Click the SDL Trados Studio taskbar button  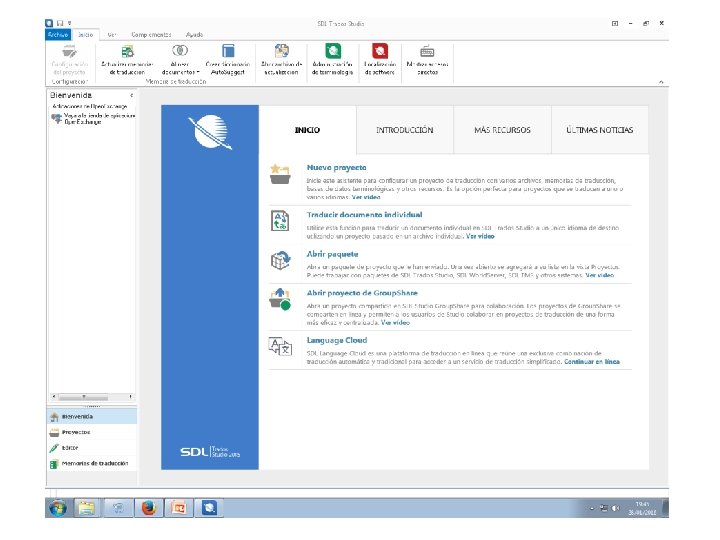(x=209, y=508)
